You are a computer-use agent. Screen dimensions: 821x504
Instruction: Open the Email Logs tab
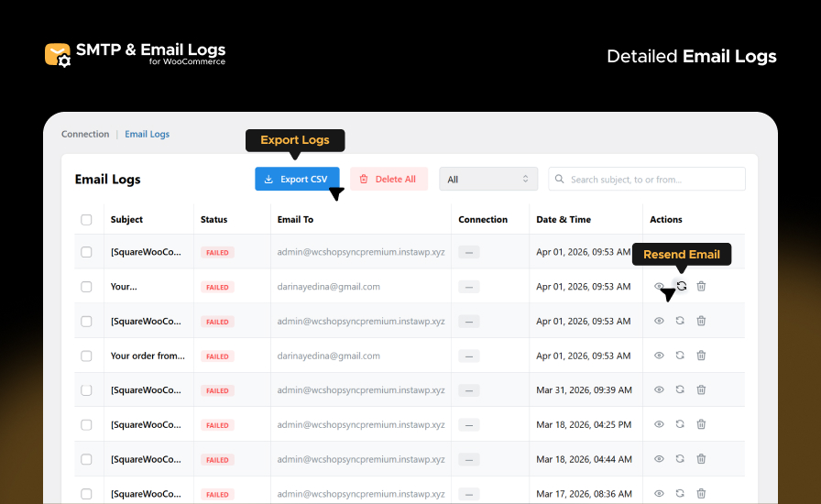tap(147, 134)
